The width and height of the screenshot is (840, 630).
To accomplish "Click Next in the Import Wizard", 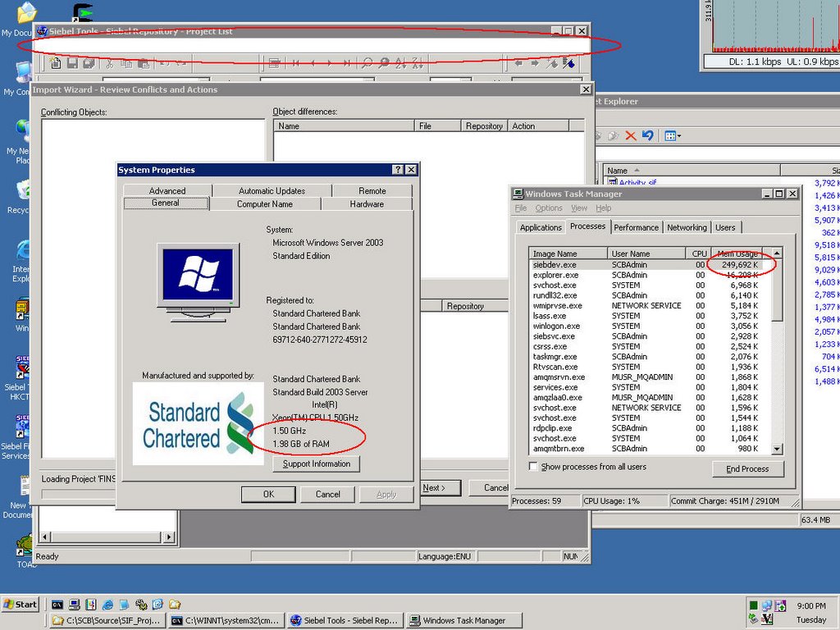I will (x=441, y=487).
